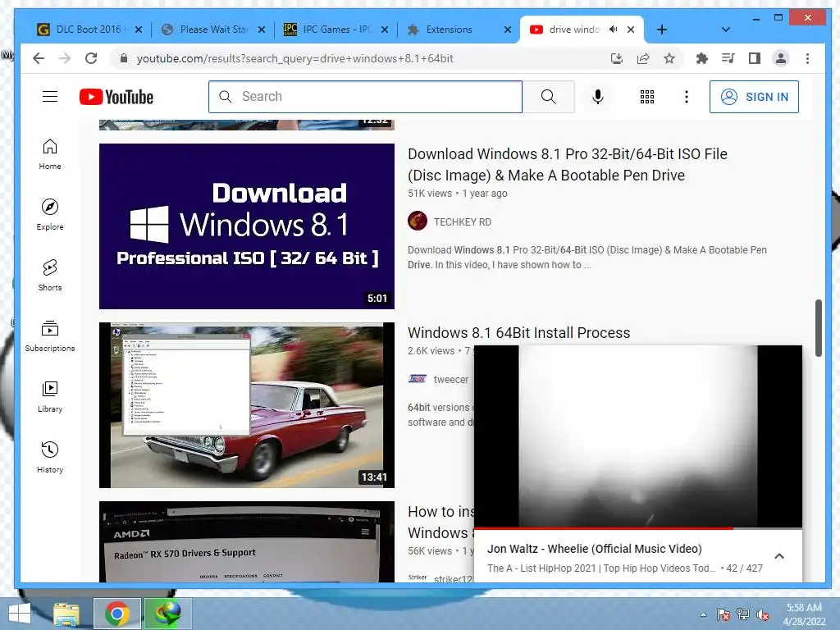Open Download Windows 8.1 Pro ISO video title

568,164
